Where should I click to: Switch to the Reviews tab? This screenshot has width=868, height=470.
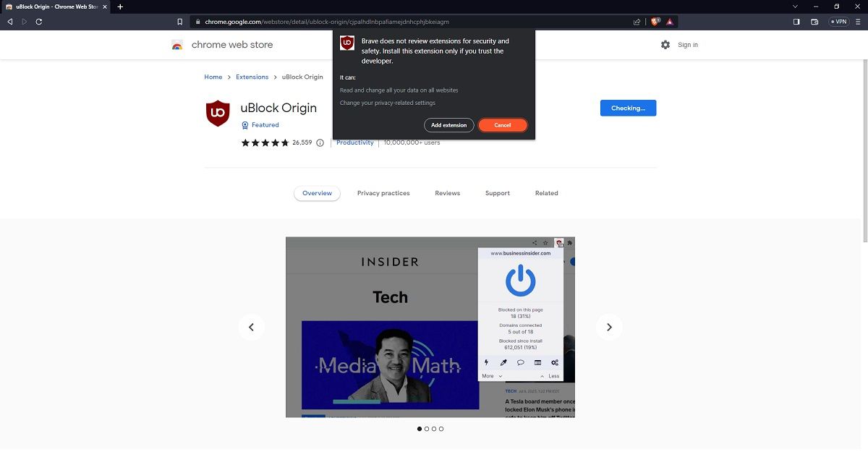point(447,193)
